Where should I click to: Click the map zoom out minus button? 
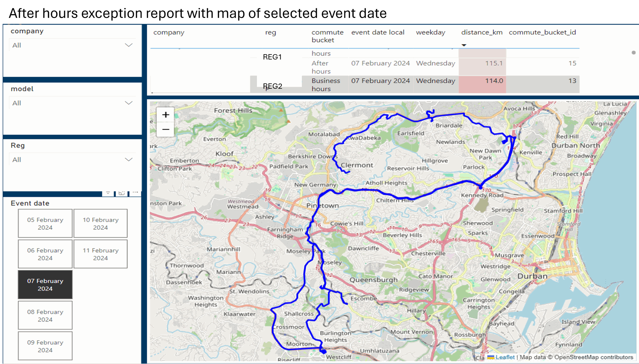(165, 130)
